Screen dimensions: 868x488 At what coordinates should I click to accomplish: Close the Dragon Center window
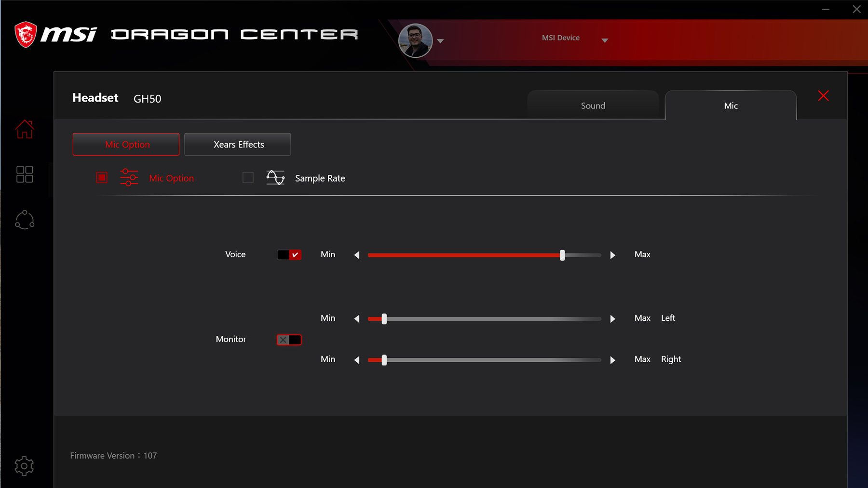point(856,9)
